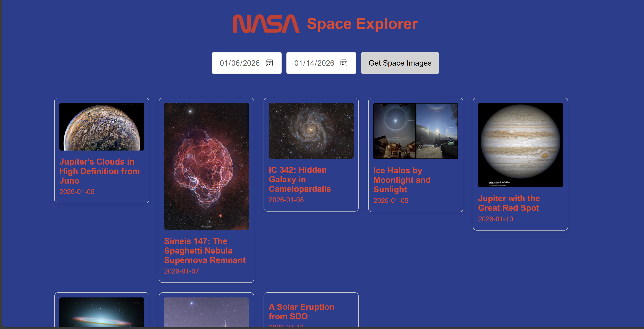Select title IC 342: Hidden Galaxy in Camelopardalis

(x=300, y=179)
